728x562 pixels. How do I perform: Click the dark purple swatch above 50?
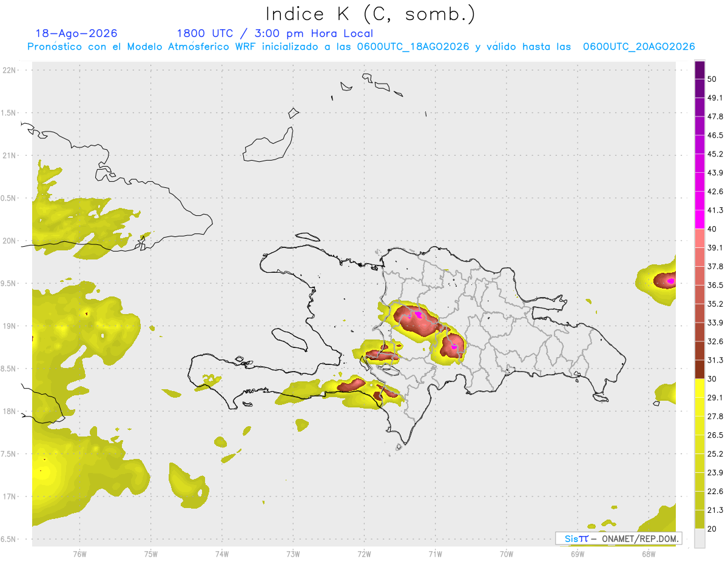[x=699, y=70]
